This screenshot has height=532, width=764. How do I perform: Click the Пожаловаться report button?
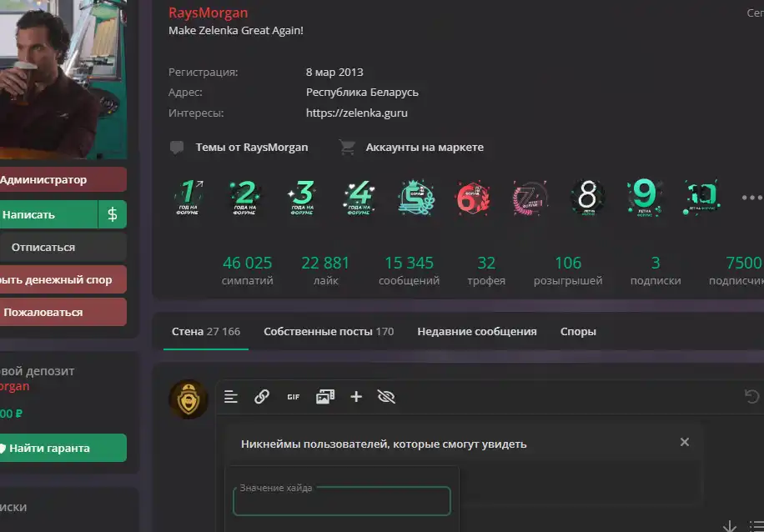pos(63,313)
